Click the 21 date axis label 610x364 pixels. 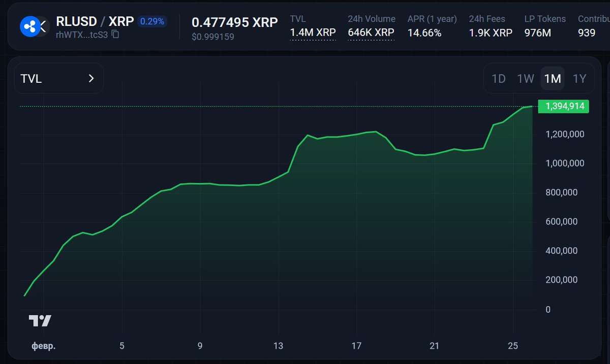[x=434, y=346]
